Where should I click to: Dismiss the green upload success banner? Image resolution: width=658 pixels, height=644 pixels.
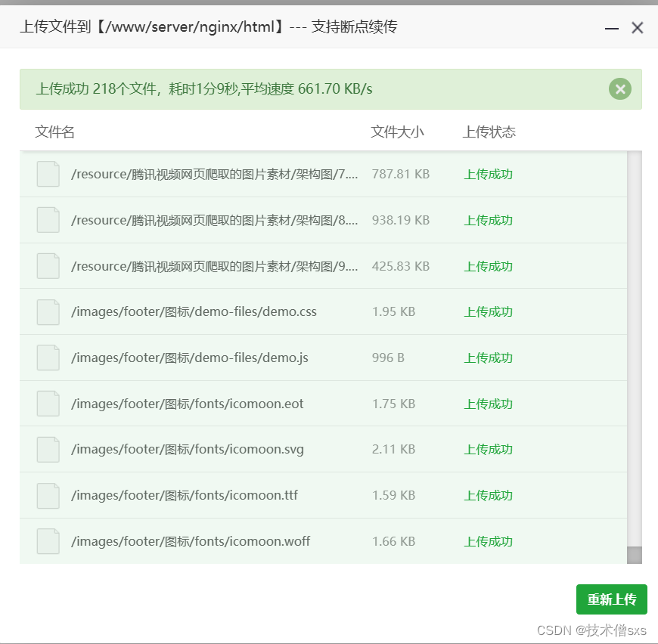tap(620, 89)
